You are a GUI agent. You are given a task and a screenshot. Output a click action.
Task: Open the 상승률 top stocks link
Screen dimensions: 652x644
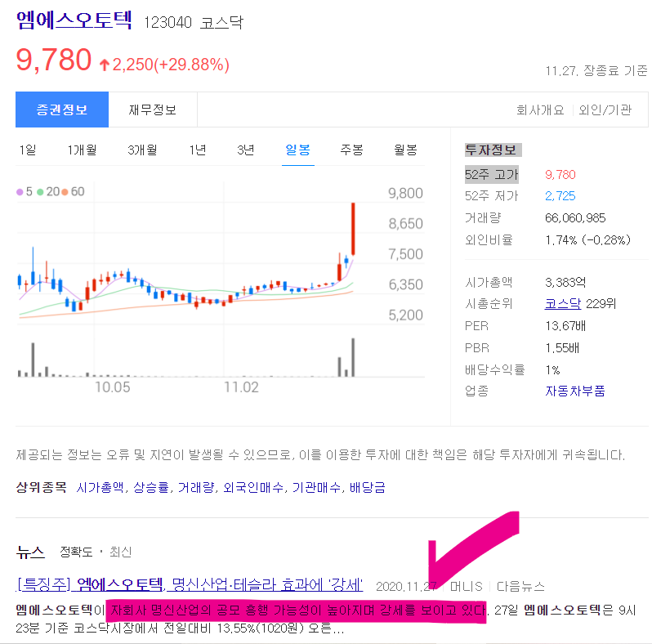coord(151,487)
